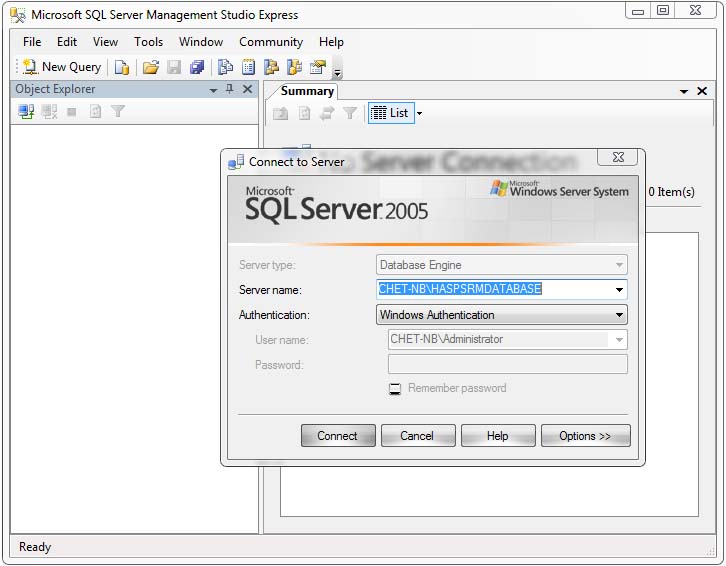Click the Up folder icon in Summary toolbar

281,113
